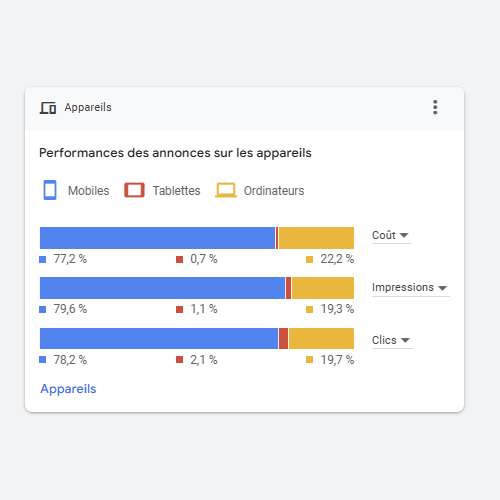The width and height of the screenshot is (500, 500).
Task: Click the yellow computer segment of Coût bar
Action: tap(316, 238)
